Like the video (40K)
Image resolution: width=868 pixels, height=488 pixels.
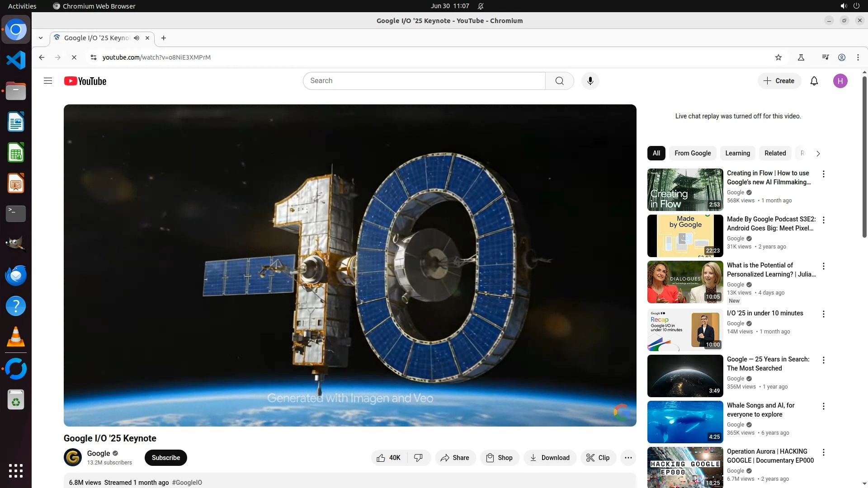pos(389,458)
